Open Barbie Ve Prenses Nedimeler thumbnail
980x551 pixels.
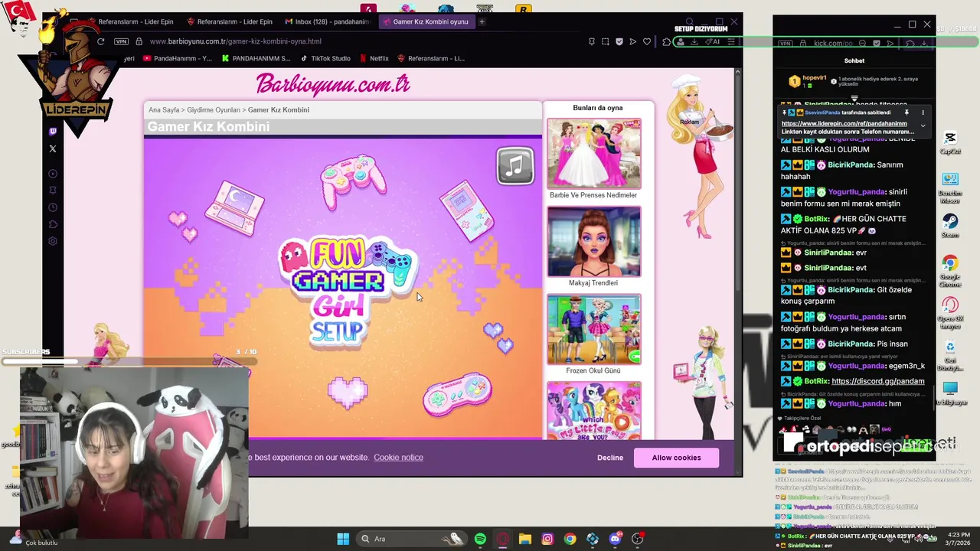594,154
